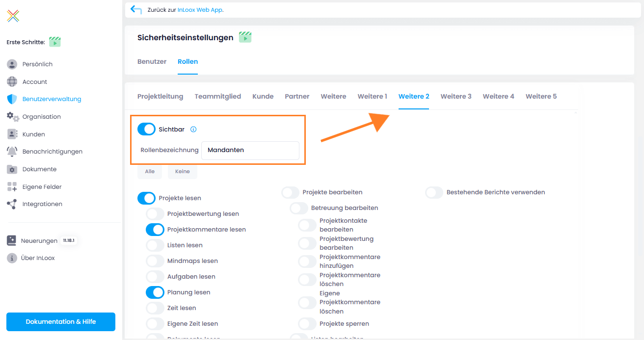
Task: Enable Projektkommentare löschen toggle
Action: (x=307, y=280)
